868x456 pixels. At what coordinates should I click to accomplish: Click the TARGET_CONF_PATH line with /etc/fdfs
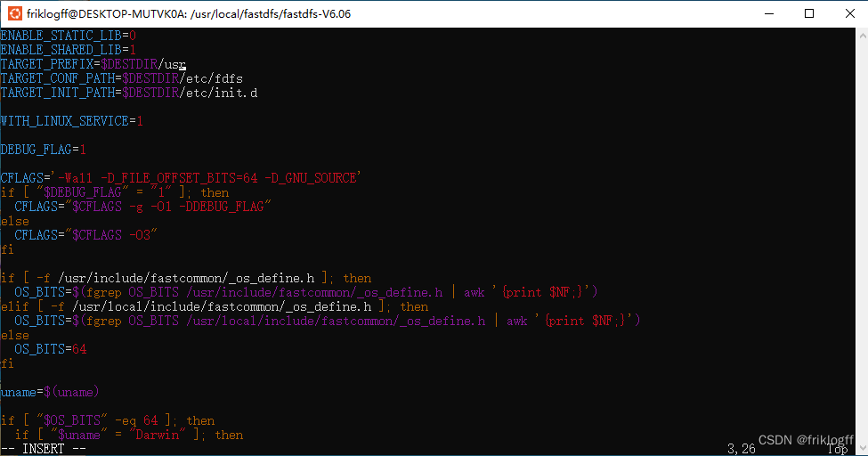pos(121,78)
